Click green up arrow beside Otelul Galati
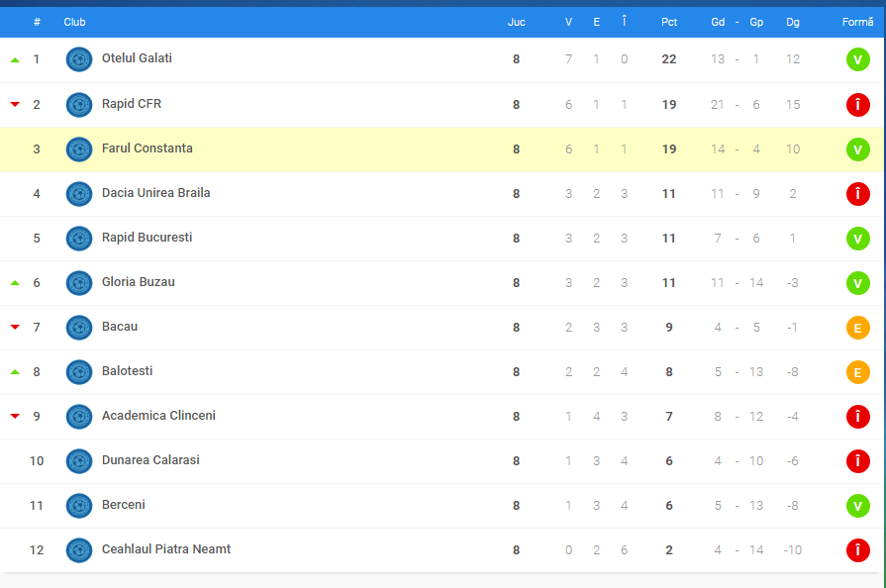Screen dimensions: 886x588 pyautogui.click(x=15, y=59)
